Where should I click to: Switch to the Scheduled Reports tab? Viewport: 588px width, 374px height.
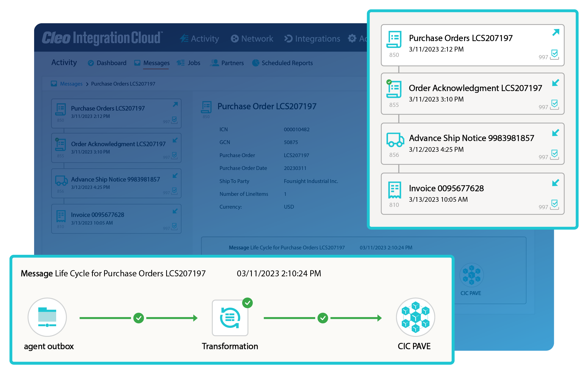coord(282,63)
